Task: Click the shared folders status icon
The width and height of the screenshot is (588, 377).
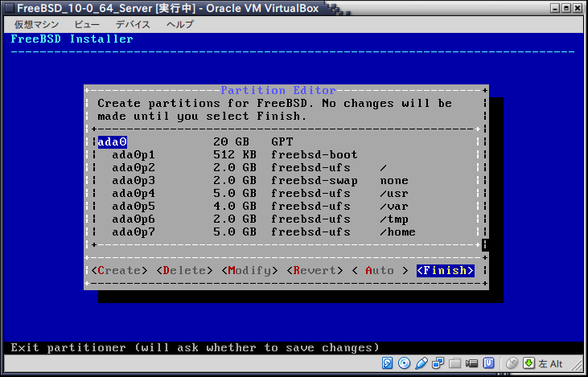Action: (454, 363)
